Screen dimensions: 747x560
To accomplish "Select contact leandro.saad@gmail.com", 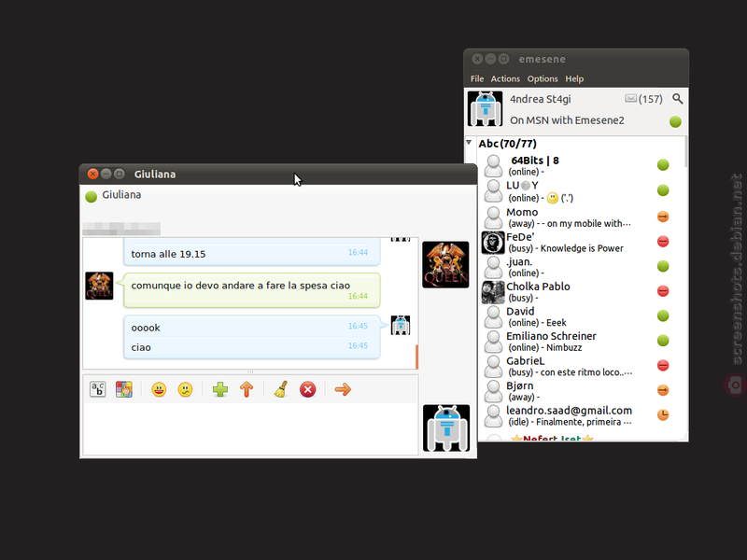I will [576, 415].
